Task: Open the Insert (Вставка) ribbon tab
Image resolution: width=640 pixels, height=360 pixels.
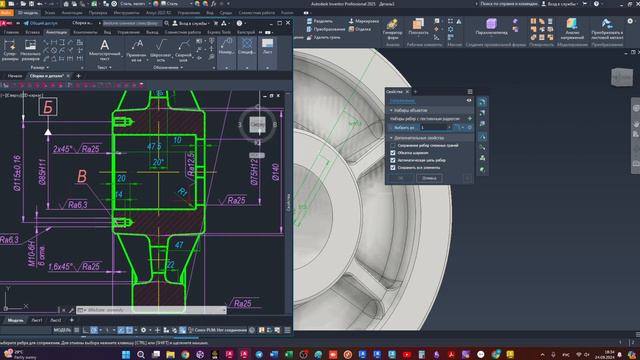Action: (x=32, y=32)
